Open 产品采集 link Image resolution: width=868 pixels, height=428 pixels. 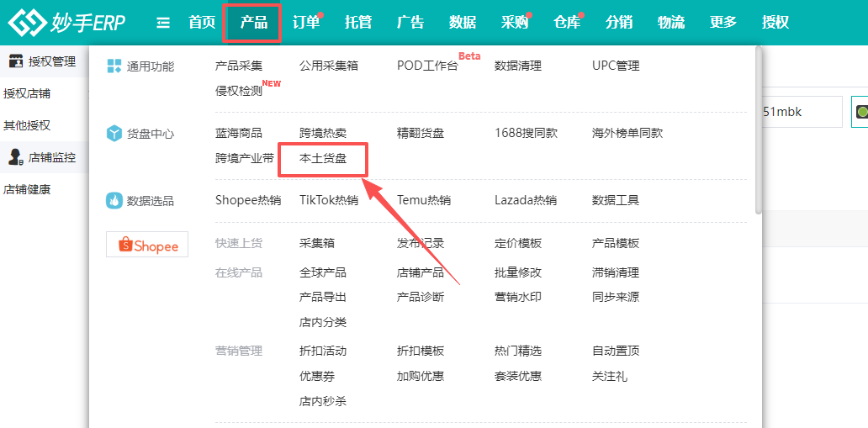[239, 66]
